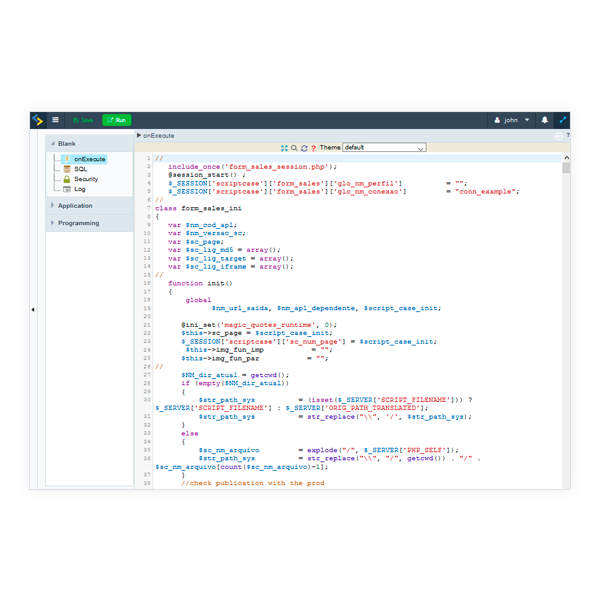
Task: Click the Scriptcase logo icon
Action: [37, 120]
